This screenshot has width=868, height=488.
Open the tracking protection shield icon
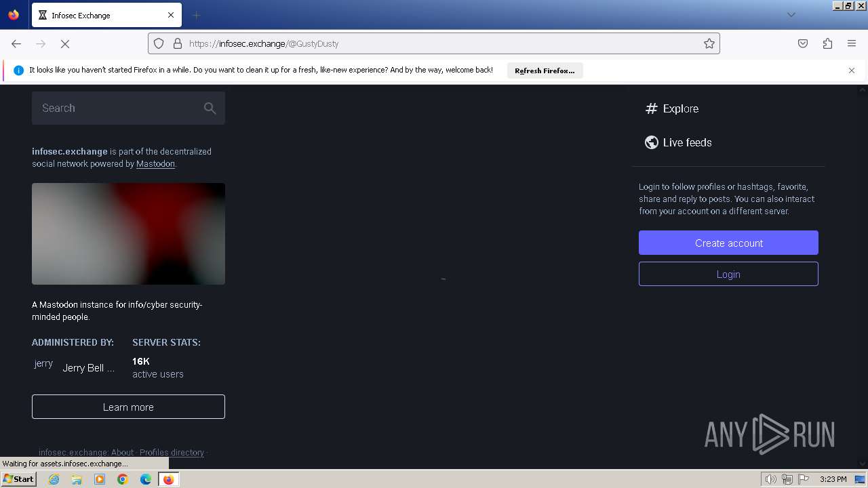pyautogui.click(x=159, y=43)
